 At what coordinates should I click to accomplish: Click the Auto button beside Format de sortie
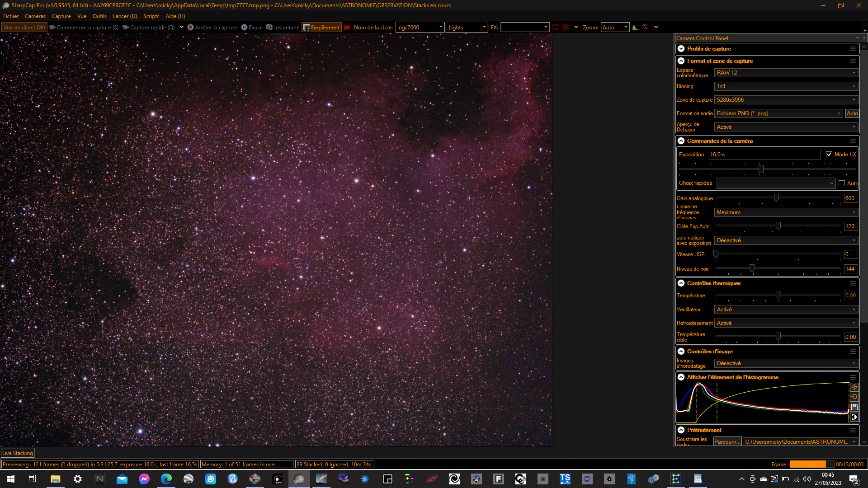(852, 113)
